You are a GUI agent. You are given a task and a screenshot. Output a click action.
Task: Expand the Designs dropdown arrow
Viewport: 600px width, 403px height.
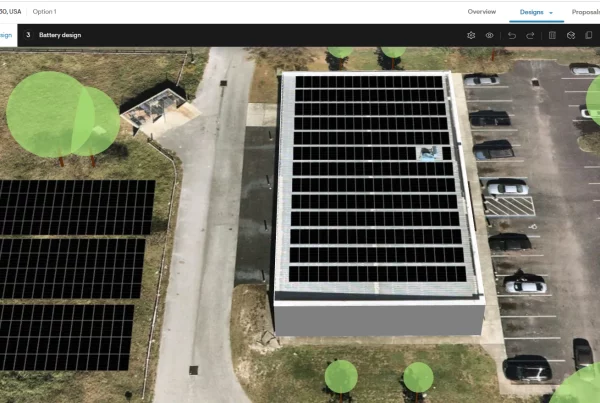pyautogui.click(x=551, y=12)
